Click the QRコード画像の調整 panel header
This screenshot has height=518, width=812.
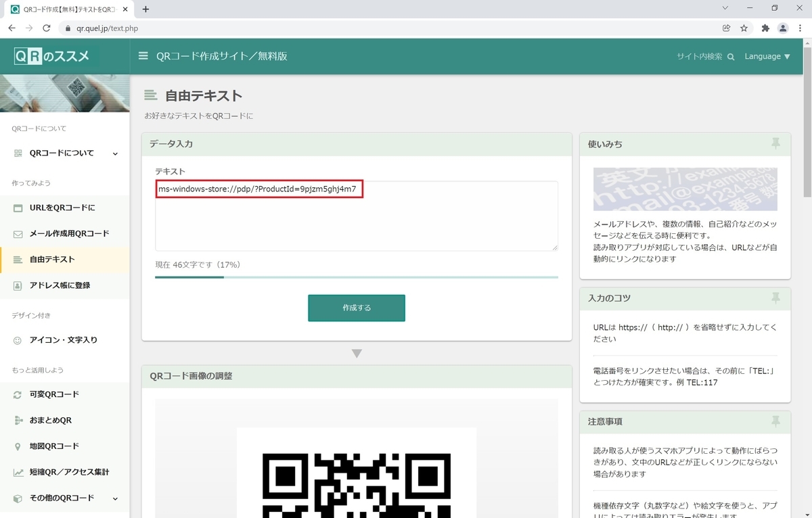pyautogui.click(x=357, y=376)
